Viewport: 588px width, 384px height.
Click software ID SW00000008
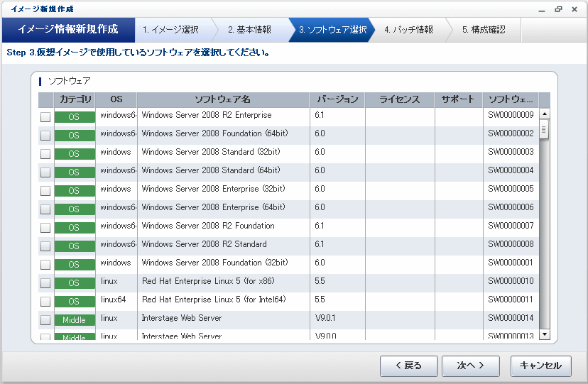[x=511, y=244]
